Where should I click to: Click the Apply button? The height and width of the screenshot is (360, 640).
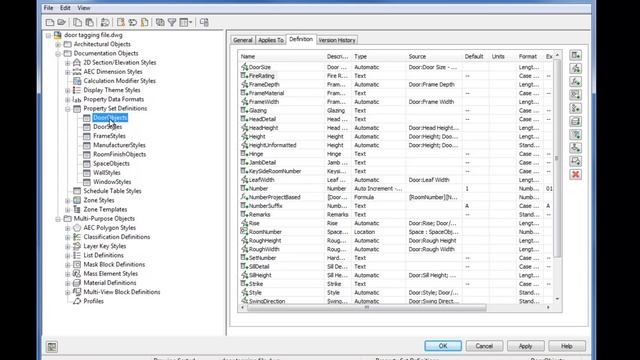pyautogui.click(x=525, y=346)
